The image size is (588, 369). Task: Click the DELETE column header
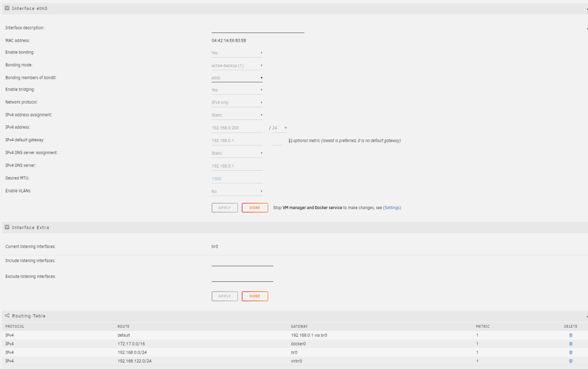[x=570, y=327]
